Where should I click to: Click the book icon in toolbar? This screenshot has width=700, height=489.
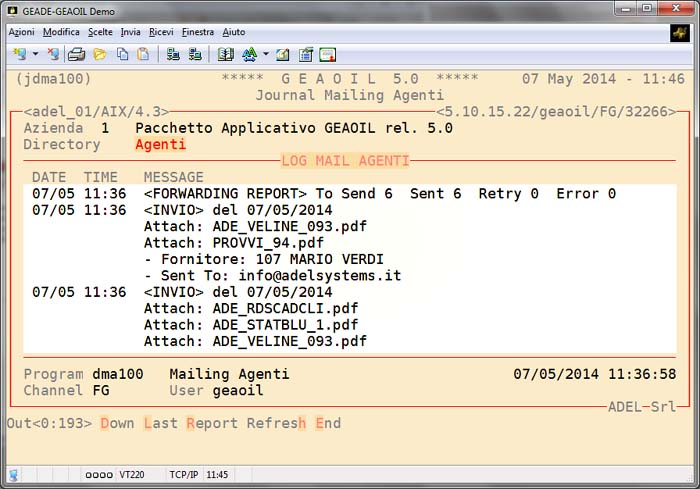tap(225, 54)
